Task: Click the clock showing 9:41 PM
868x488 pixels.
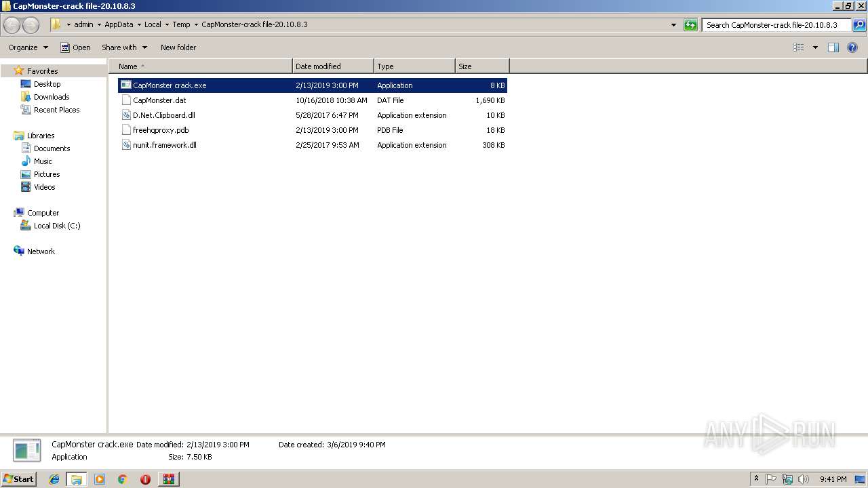Action: pyautogui.click(x=833, y=479)
